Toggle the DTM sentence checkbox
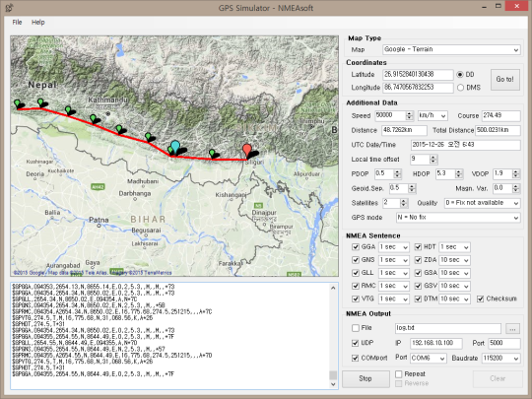Screen dimensions: 532x399 pos(418,299)
